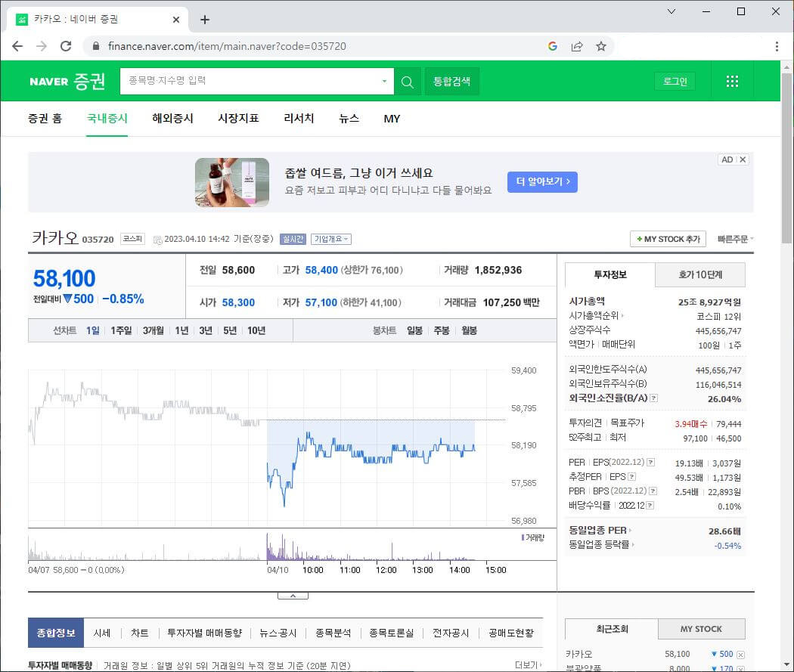This screenshot has height=672, width=794.
Task: Click the 더 알아보기 ad button
Action: [x=541, y=182]
